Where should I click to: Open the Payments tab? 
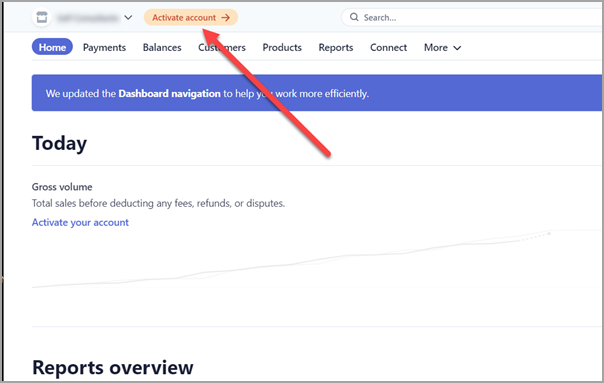point(104,47)
